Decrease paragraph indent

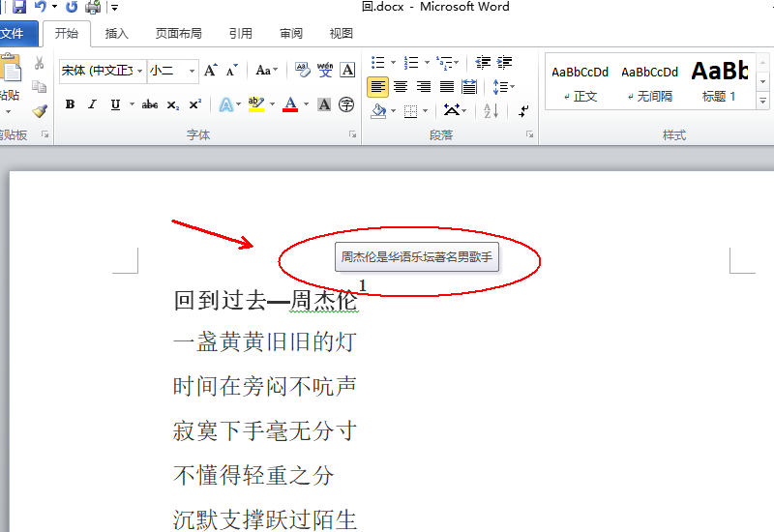click(483, 62)
